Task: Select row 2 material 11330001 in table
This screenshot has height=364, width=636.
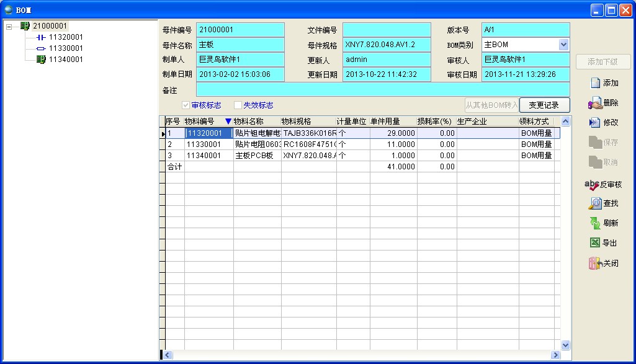Action: [208, 144]
